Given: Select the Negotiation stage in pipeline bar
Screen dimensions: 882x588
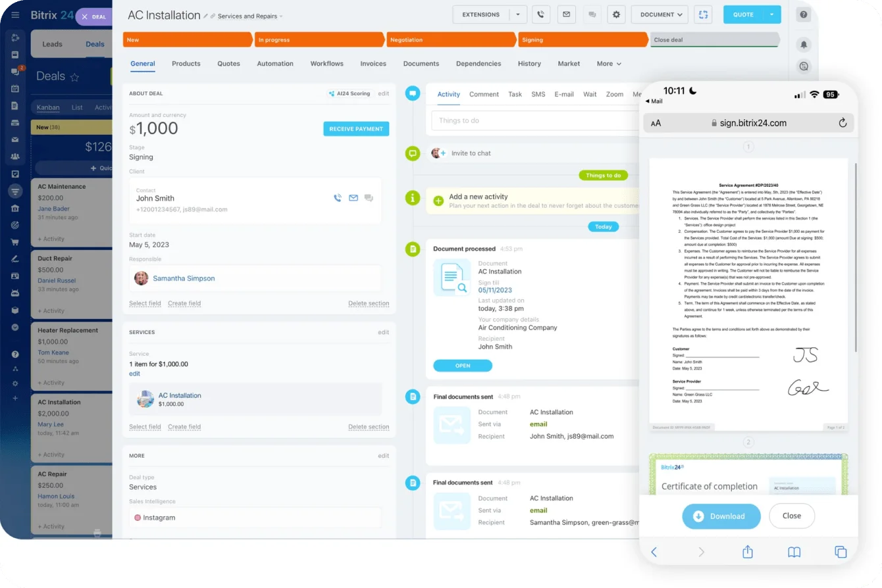Looking at the screenshot, I should click(x=450, y=40).
